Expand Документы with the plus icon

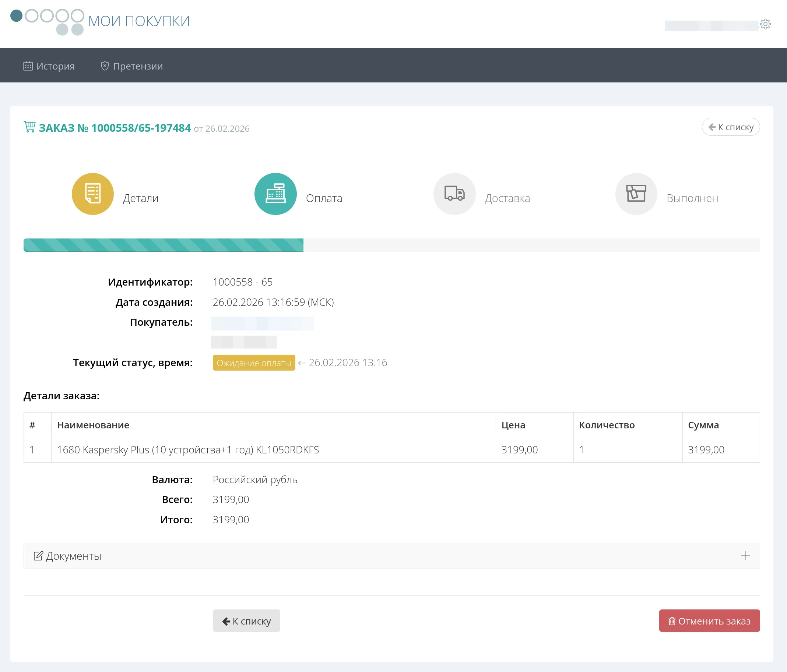click(x=745, y=556)
